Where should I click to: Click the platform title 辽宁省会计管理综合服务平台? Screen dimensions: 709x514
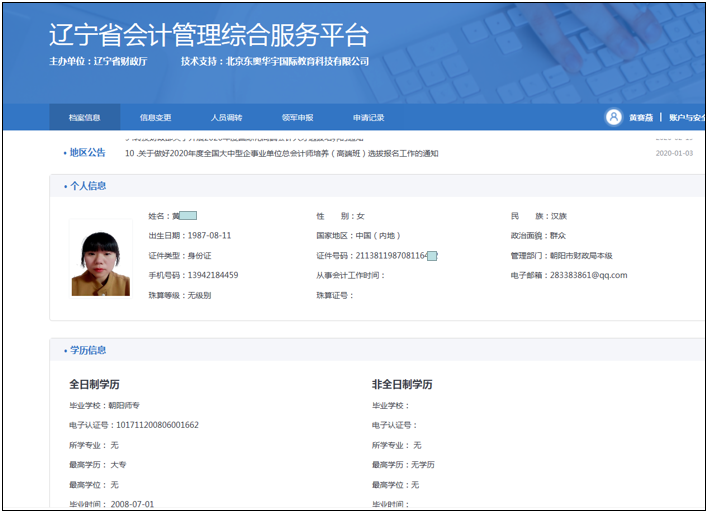(209, 35)
